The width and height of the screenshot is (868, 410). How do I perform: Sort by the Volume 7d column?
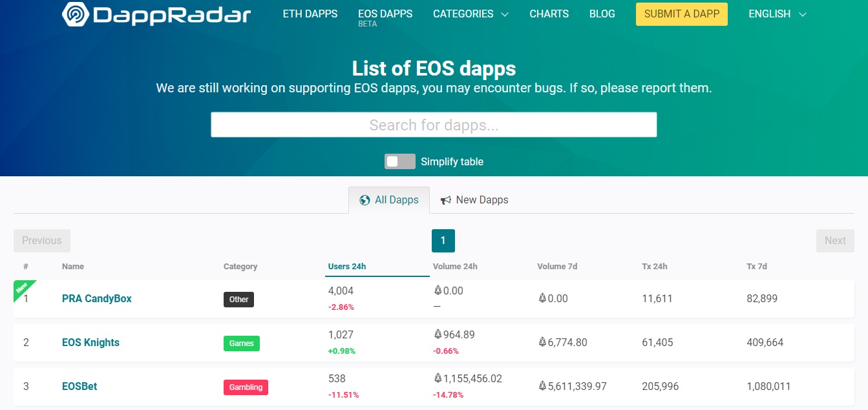[x=557, y=266]
